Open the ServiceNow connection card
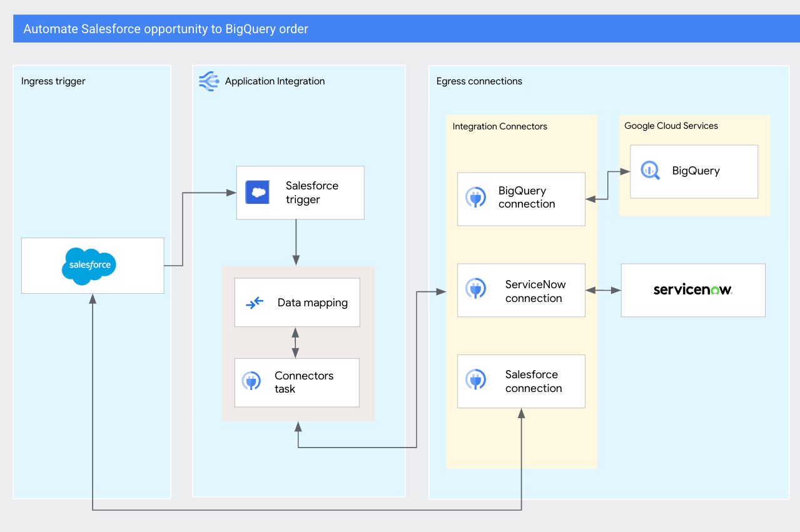The width and height of the screenshot is (800, 532). [521, 289]
